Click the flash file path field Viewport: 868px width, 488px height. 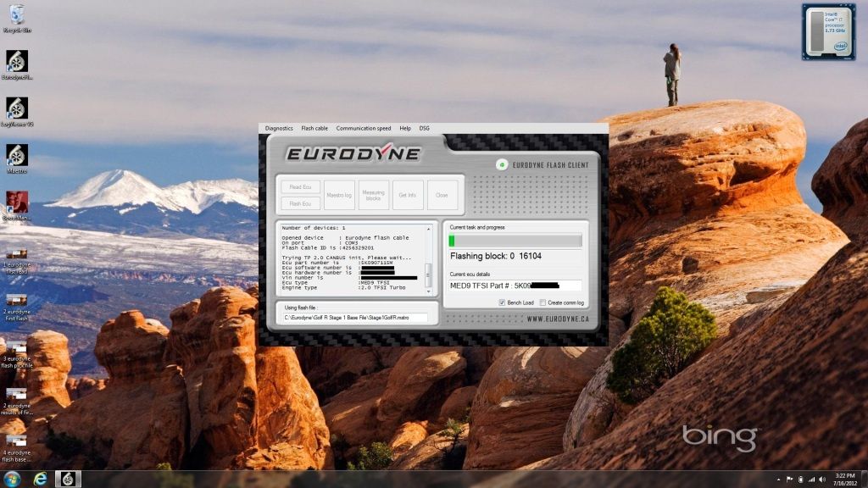pyautogui.click(x=355, y=318)
